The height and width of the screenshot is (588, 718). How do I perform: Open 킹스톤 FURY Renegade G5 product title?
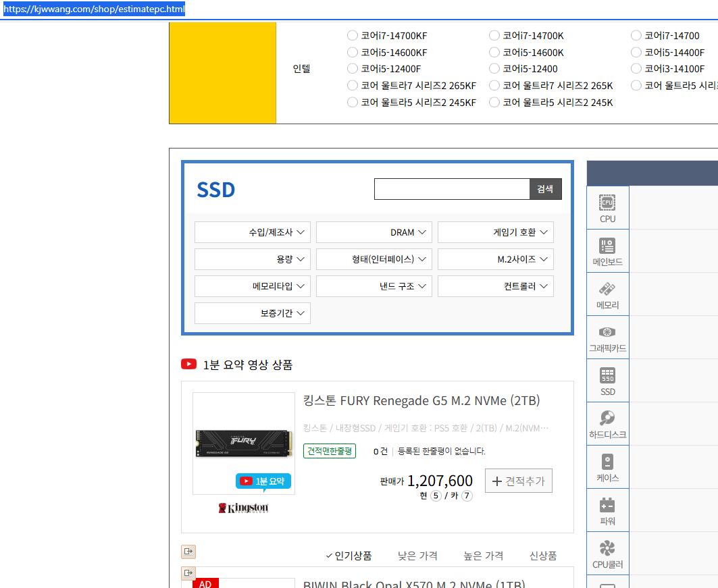(421, 401)
